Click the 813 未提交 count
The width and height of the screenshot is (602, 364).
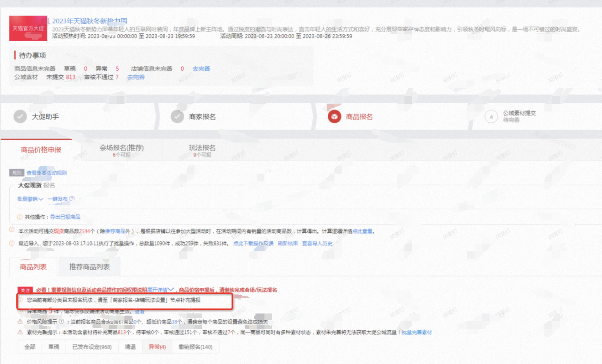70,77
